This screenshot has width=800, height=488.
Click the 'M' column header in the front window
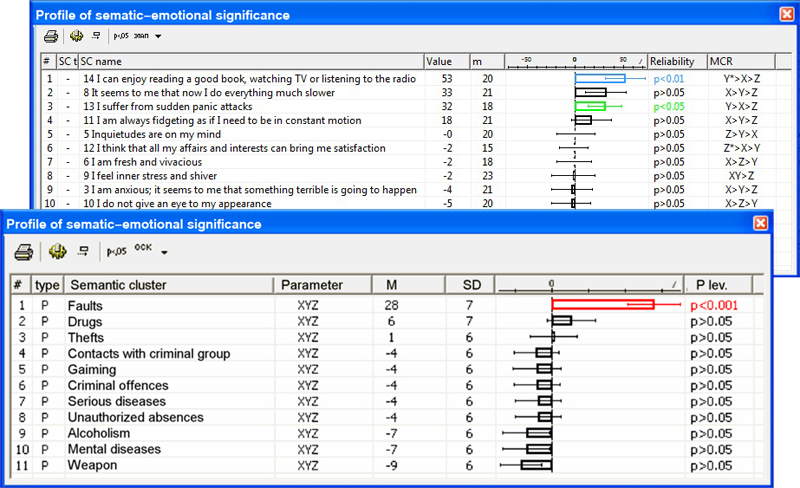408,285
